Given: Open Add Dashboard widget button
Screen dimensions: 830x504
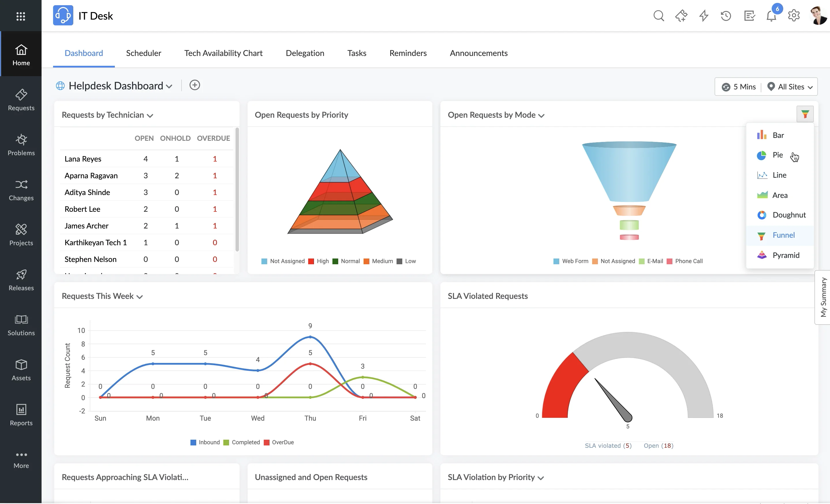Looking at the screenshot, I should click(x=195, y=85).
